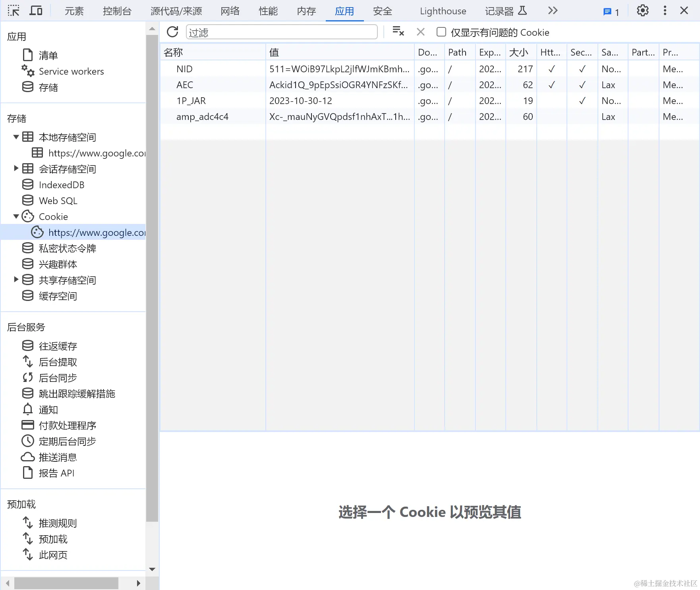This screenshot has height=590, width=700.
Task: Clear the filter with the X icon
Action: point(420,32)
